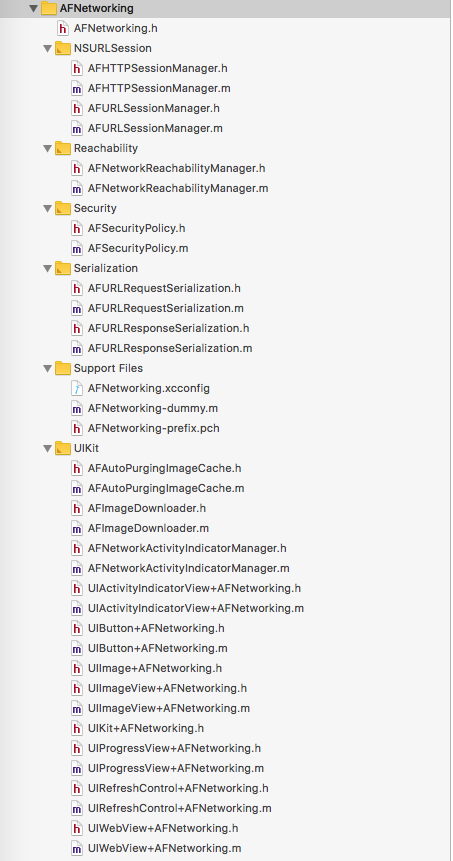Collapse the Serialization group disclosure triangle

tap(47, 269)
